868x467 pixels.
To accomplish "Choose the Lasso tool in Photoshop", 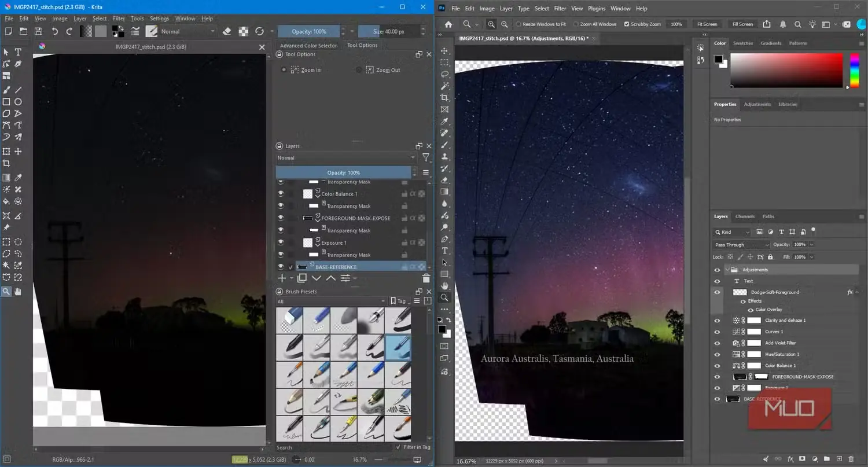I will click(x=444, y=74).
